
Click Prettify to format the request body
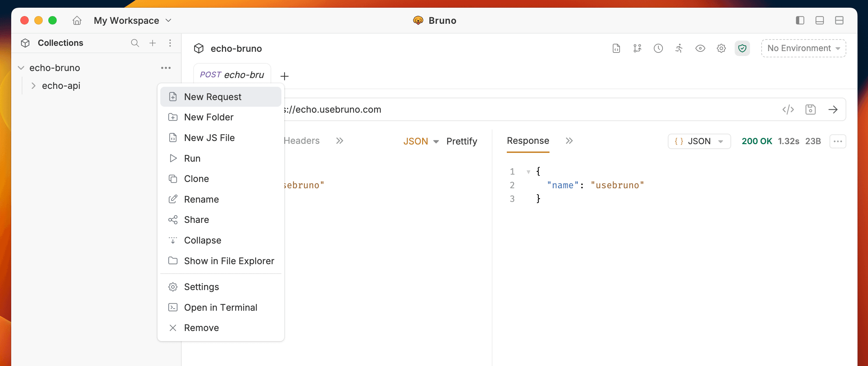click(461, 141)
